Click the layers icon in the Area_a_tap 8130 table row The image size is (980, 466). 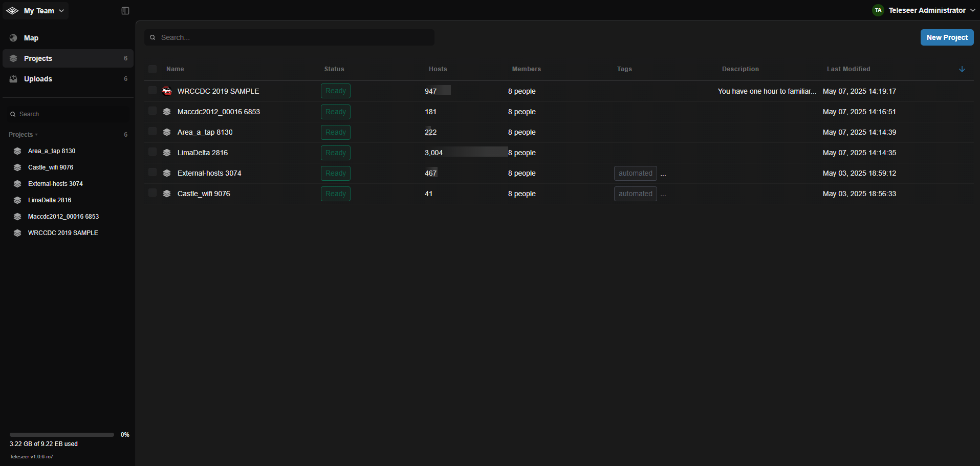(167, 132)
